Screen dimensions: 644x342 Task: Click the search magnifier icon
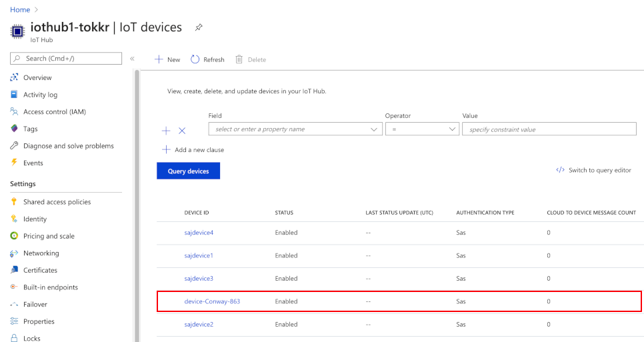17,58
